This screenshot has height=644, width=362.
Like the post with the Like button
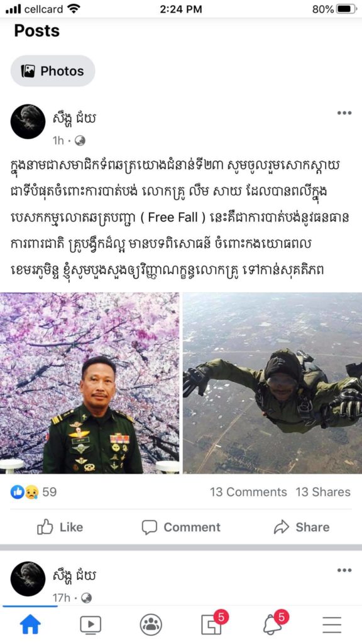click(x=60, y=527)
